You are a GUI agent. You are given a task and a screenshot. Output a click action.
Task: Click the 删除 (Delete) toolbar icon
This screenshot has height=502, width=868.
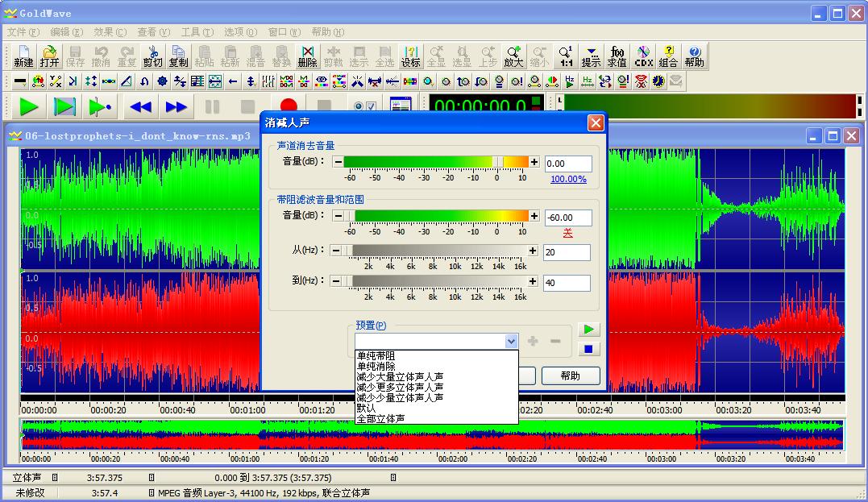click(307, 56)
